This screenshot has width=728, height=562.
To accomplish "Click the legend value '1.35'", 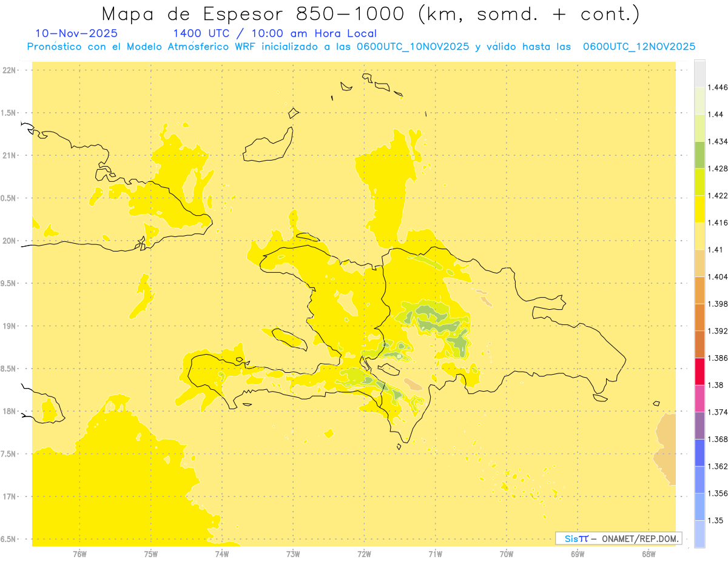I will tap(716, 521).
